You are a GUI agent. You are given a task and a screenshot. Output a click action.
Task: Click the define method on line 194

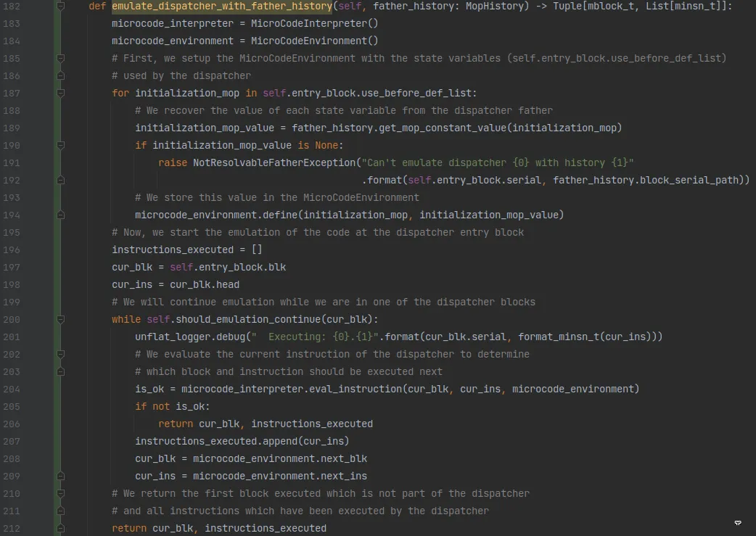280,215
